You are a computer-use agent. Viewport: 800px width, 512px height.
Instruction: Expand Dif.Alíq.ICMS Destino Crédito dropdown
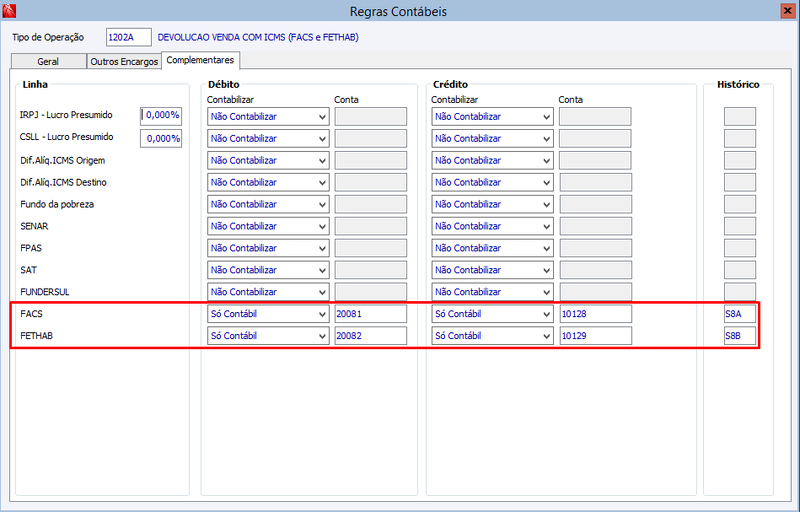(x=492, y=182)
